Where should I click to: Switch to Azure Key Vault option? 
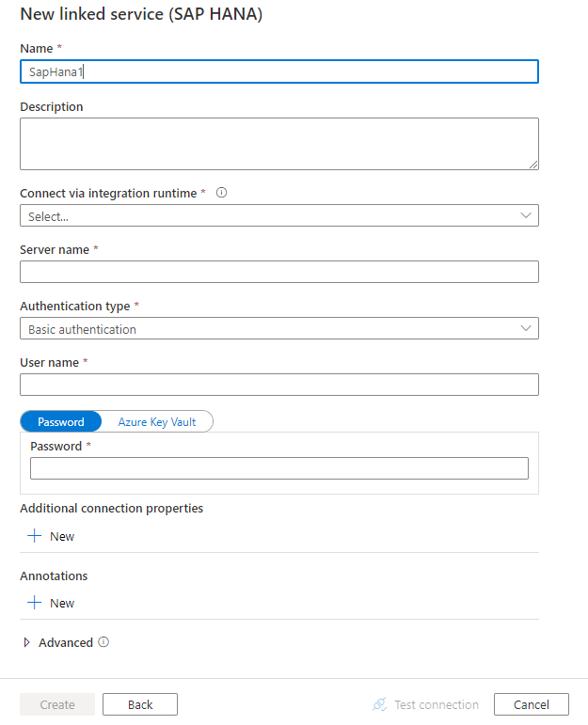pyautogui.click(x=157, y=422)
